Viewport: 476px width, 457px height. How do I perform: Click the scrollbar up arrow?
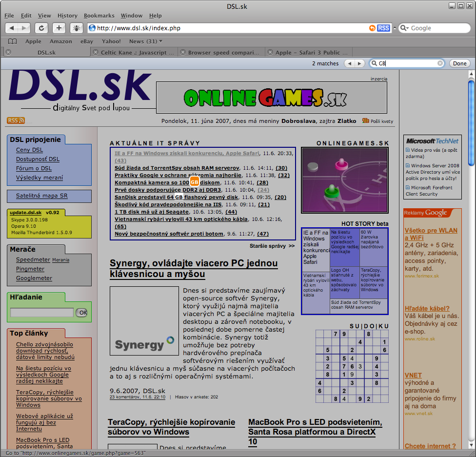[x=471, y=74]
